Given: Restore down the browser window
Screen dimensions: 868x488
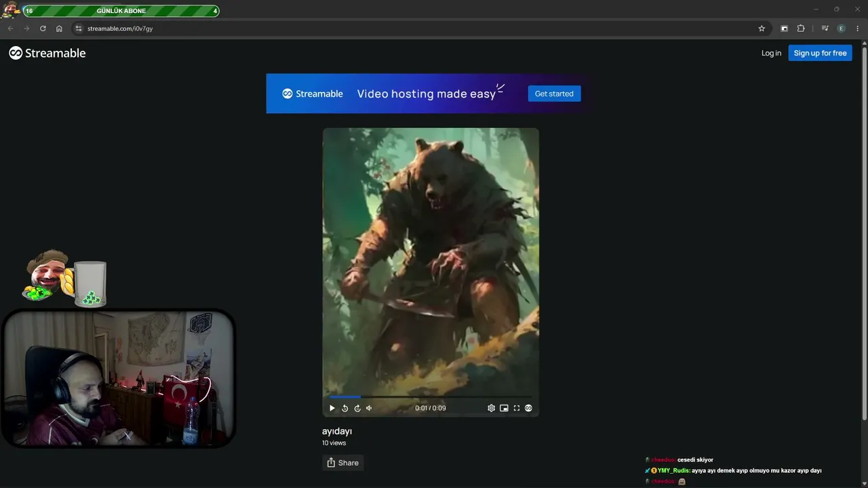Looking at the screenshot, I should 837,9.
